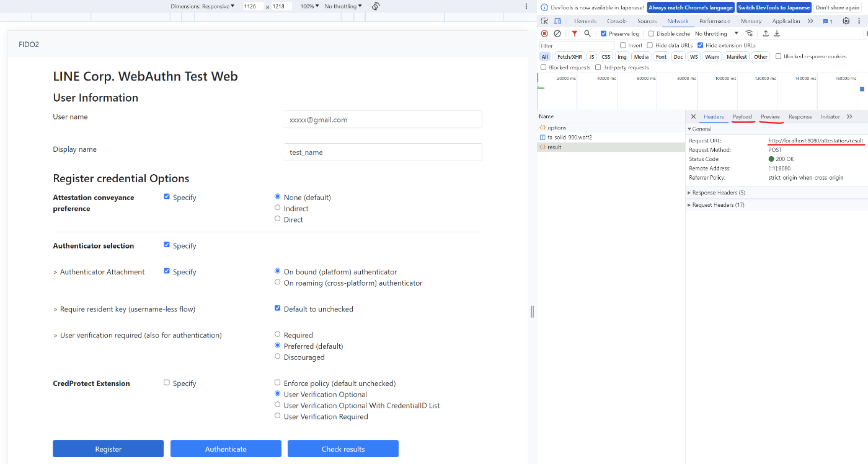
Task: Uncheck Specify for Attestation conveyance preference
Action: (167, 196)
